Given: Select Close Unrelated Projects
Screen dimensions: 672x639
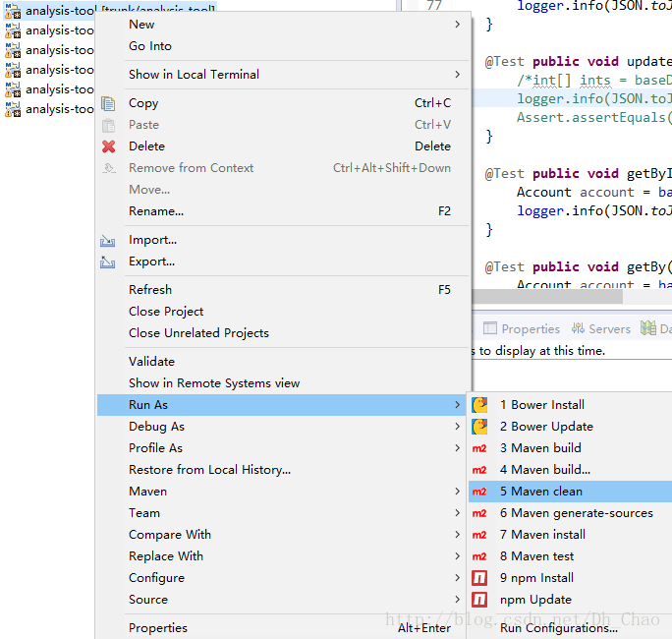Looking at the screenshot, I should click(x=283, y=333).
